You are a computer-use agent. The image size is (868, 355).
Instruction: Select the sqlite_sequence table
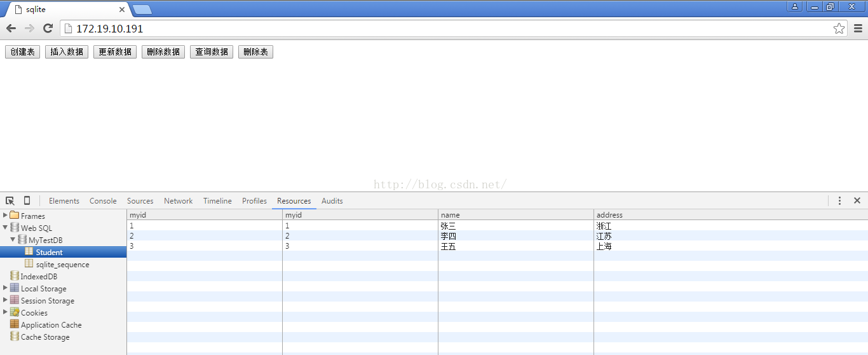(63, 265)
